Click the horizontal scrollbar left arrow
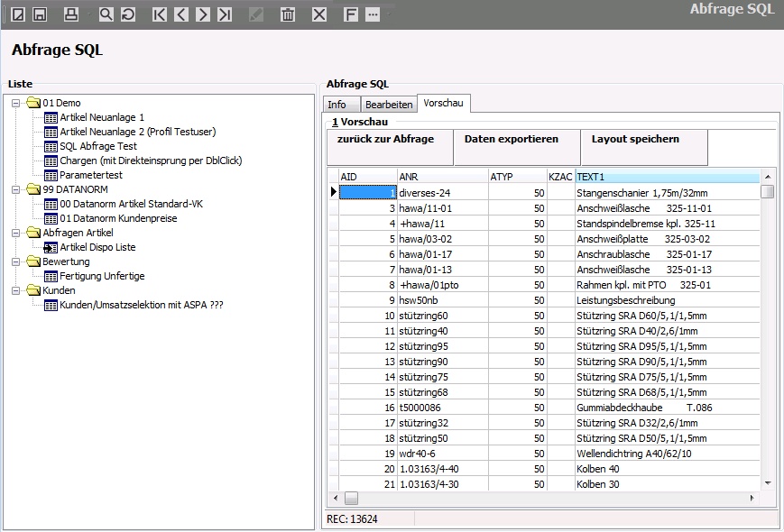Image resolution: width=784 pixels, height=532 pixels. (x=336, y=498)
